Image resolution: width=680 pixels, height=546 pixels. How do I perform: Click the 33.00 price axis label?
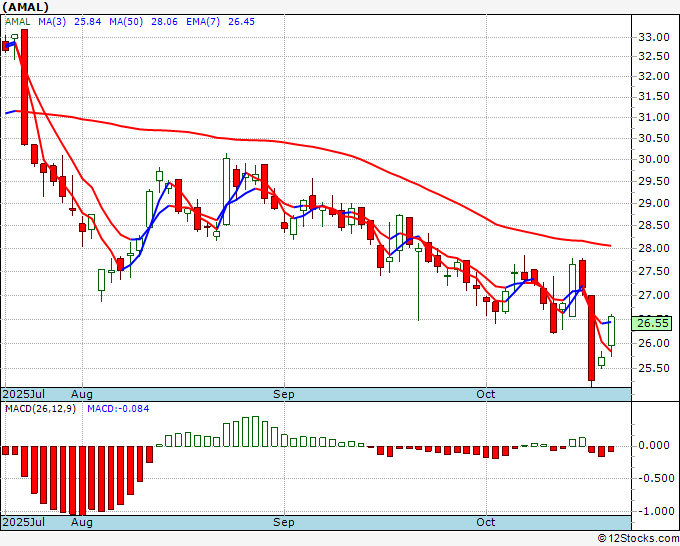(x=654, y=37)
